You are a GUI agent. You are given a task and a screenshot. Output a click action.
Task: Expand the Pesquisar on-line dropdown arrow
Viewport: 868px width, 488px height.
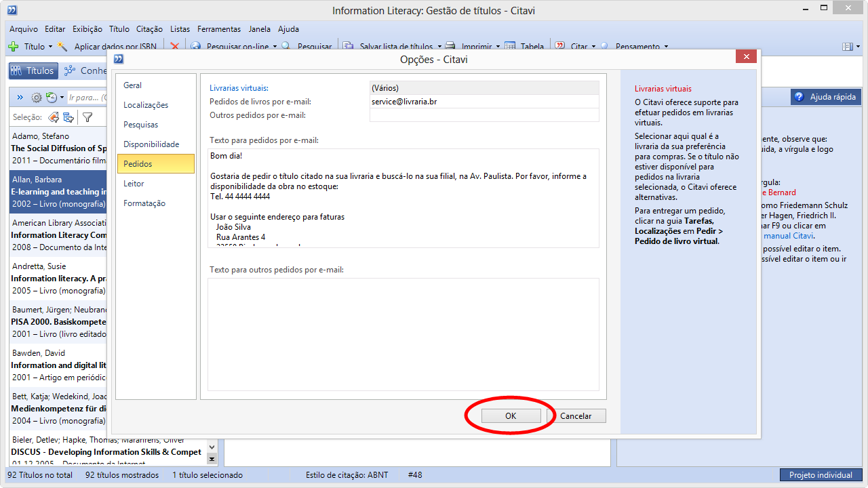(274, 47)
